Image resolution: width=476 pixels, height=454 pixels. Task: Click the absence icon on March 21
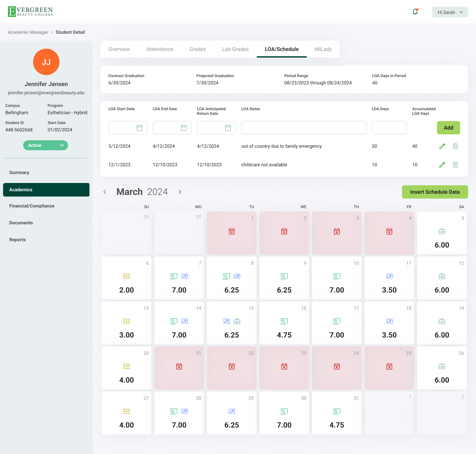coord(179,366)
